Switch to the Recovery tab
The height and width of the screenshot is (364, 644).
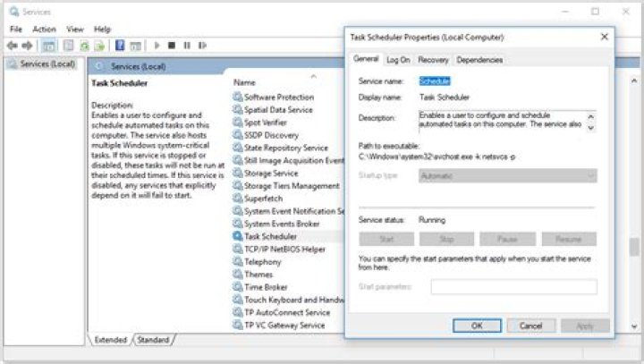433,60
